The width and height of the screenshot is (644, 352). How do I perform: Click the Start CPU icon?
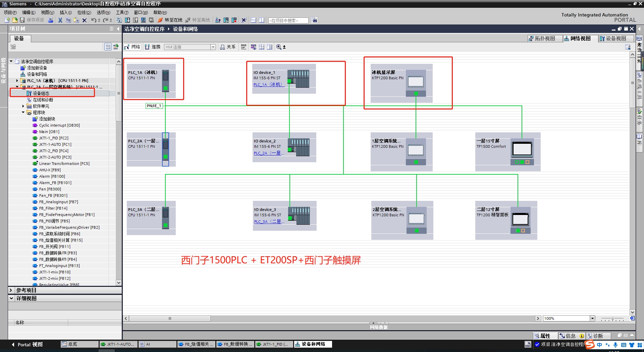click(x=226, y=20)
